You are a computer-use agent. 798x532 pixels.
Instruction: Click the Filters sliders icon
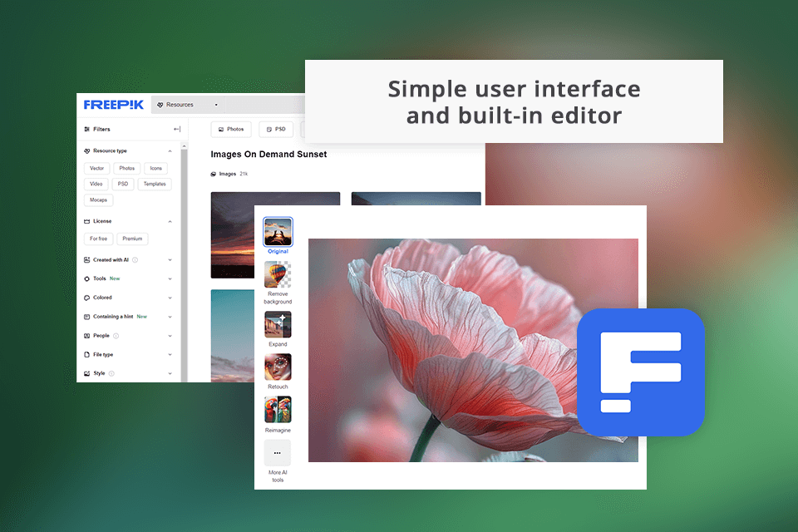click(86, 130)
